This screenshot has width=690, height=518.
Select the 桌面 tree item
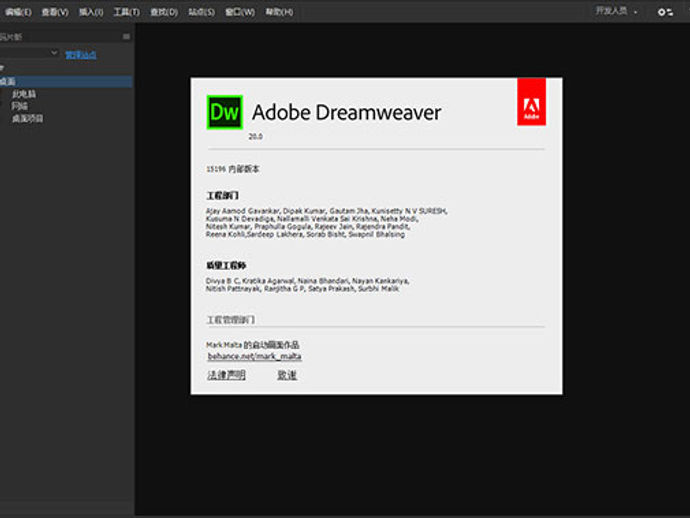point(66,81)
